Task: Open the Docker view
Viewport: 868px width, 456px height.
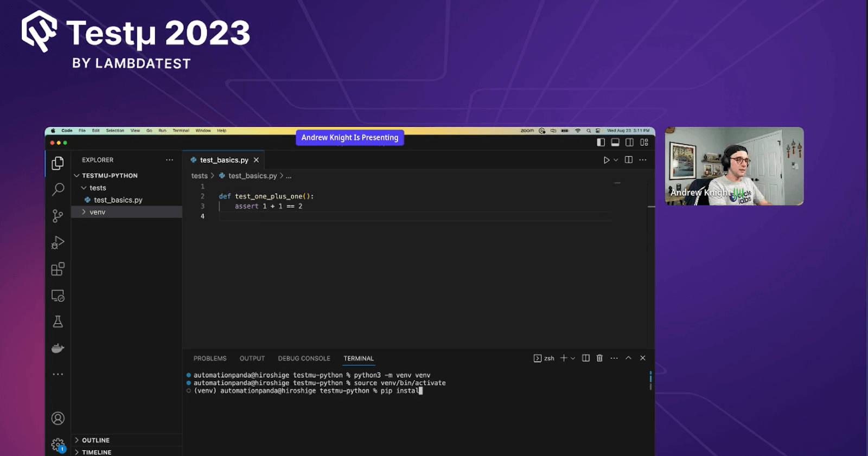Action: pos(58,348)
